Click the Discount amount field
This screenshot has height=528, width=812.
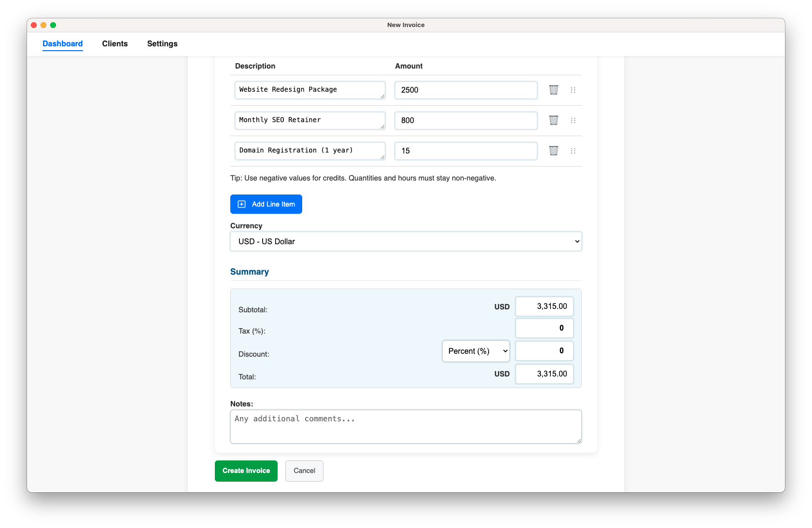point(544,351)
